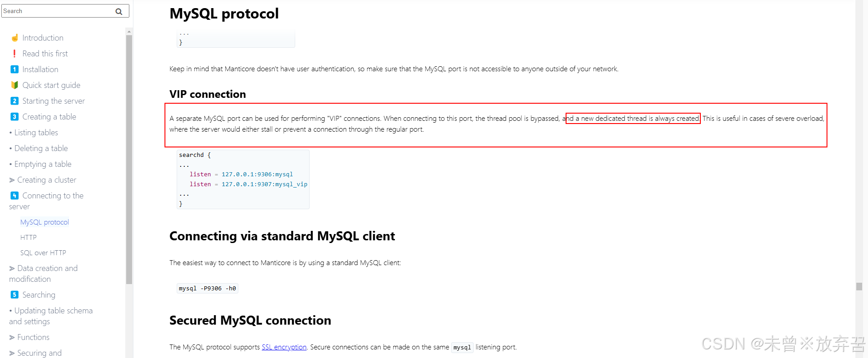868x358 pixels.
Task: Expand Data creation and modification section arrow
Action: pos(12,268)
